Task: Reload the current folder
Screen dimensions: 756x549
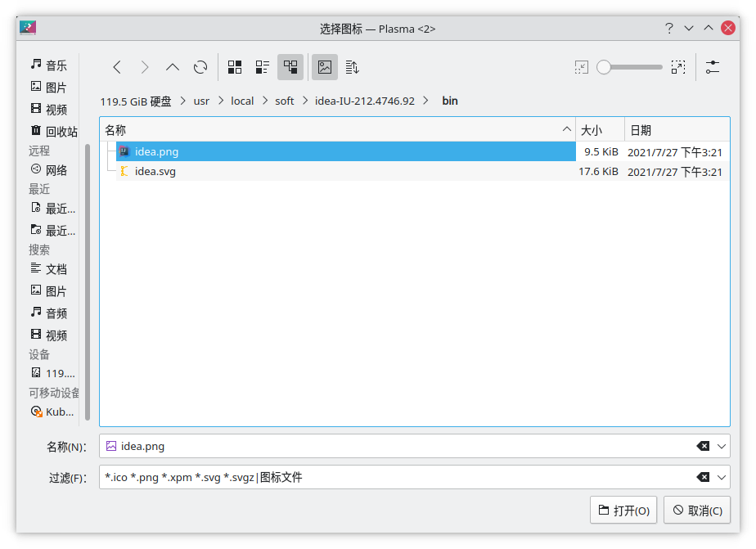Action: 200,67
